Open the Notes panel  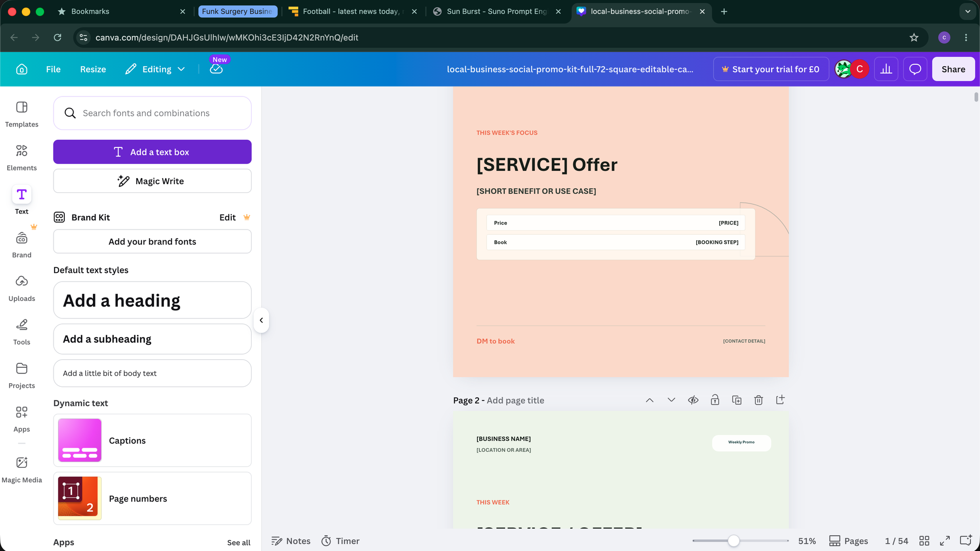pos(291,541)
